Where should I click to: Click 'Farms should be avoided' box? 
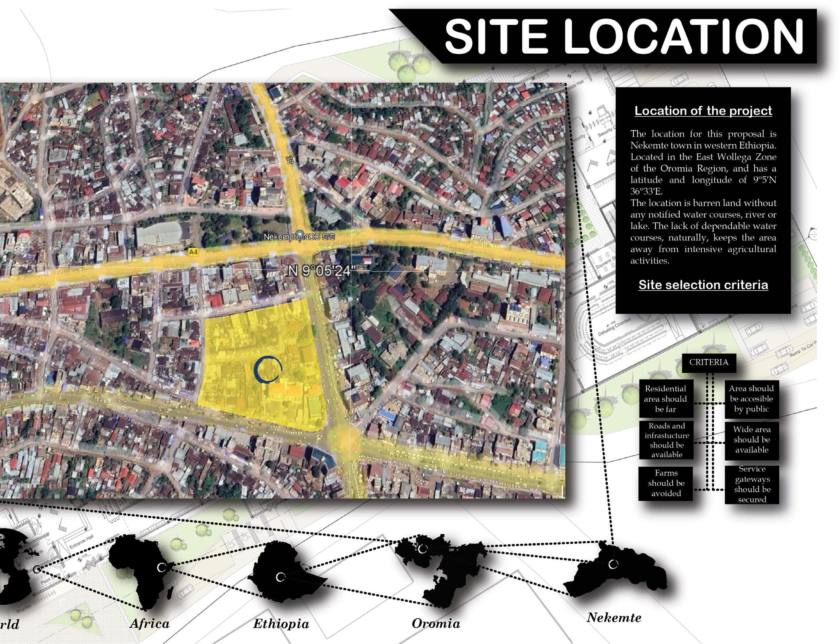pyautogui.click(x=666, y=483)
